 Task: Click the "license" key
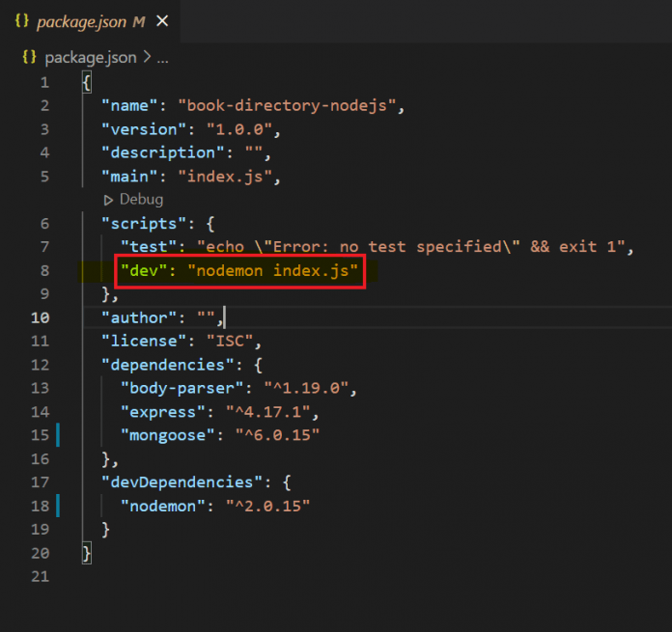tap(144, 342)
